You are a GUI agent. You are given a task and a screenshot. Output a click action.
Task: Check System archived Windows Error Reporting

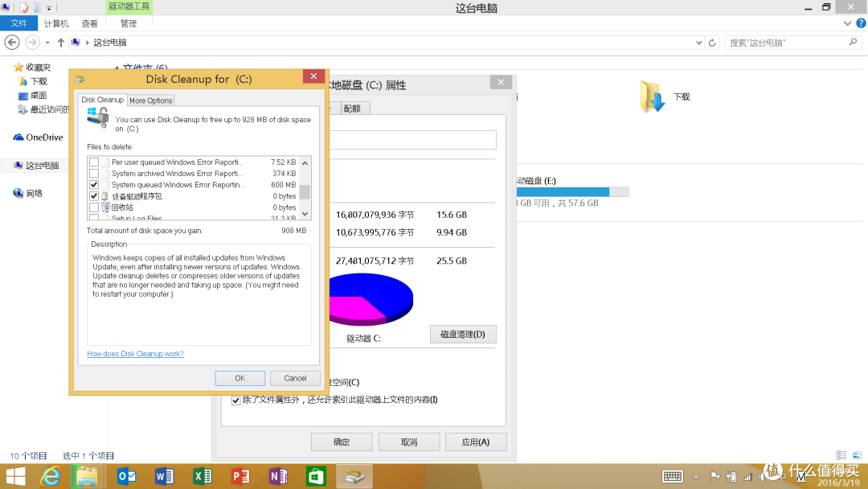click(94, 174)
